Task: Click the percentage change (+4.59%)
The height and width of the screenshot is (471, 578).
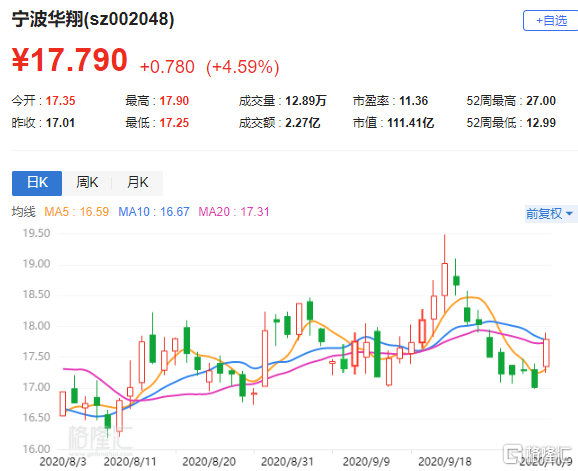Action: click(x=243, y=67)
